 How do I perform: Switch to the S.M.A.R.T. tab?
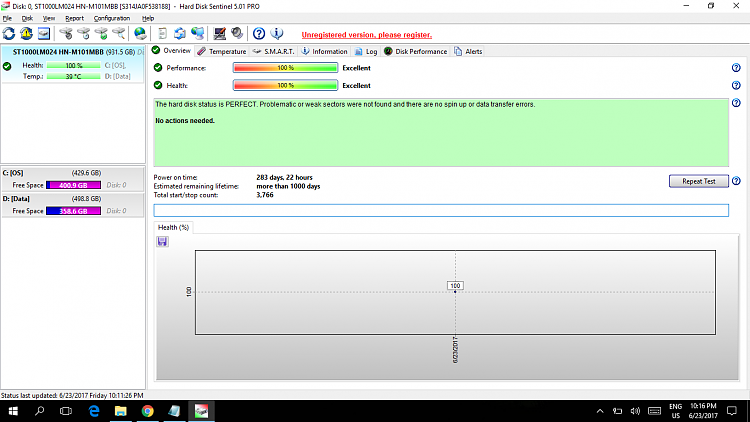[x=273, y=51]
